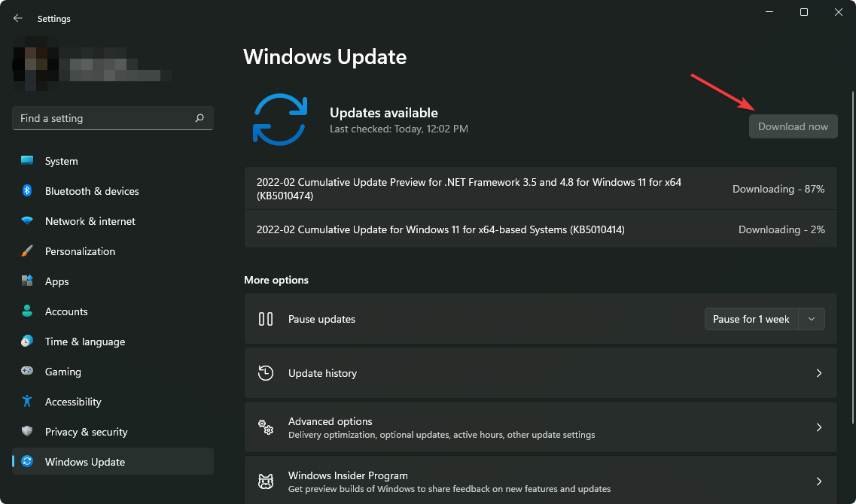856x504 pixels.
Task: Go to Privacy & security settings
Action: pos(113,431)
